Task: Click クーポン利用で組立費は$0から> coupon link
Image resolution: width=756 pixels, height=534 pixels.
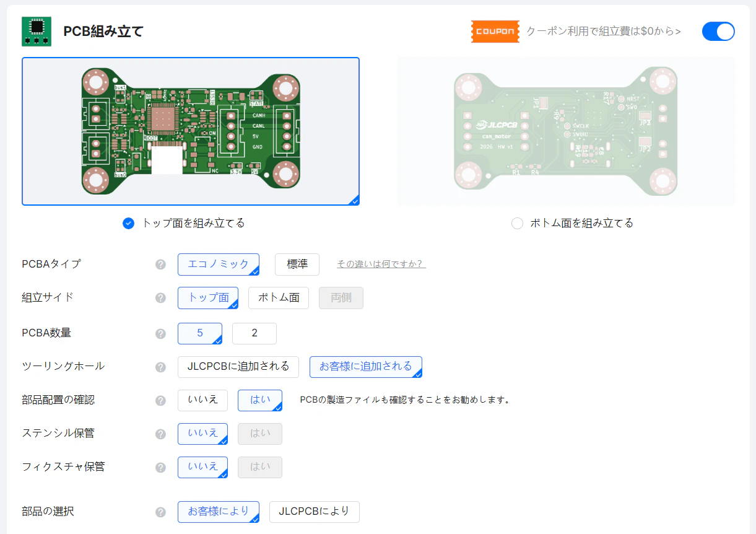Action: (x=604, y=32)
